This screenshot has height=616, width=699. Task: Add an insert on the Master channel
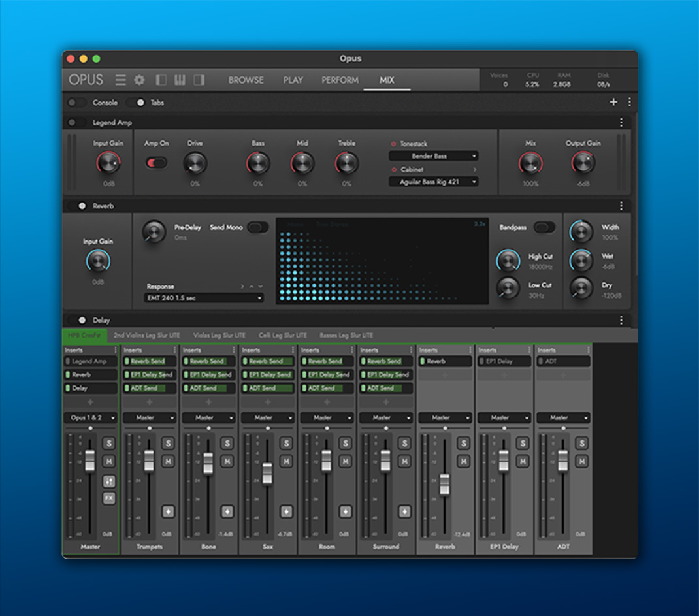pos(91,402)
